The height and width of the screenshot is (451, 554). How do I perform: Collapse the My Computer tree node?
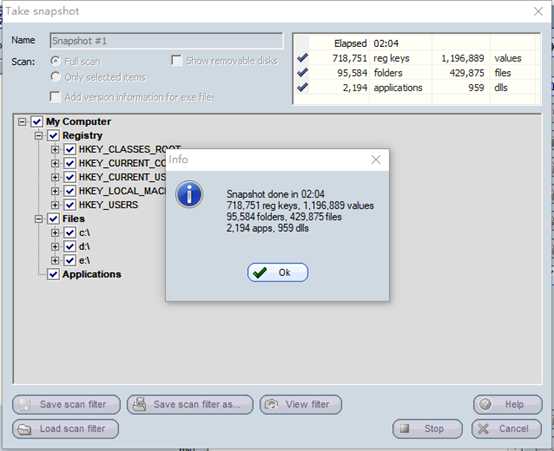(22, 122)
